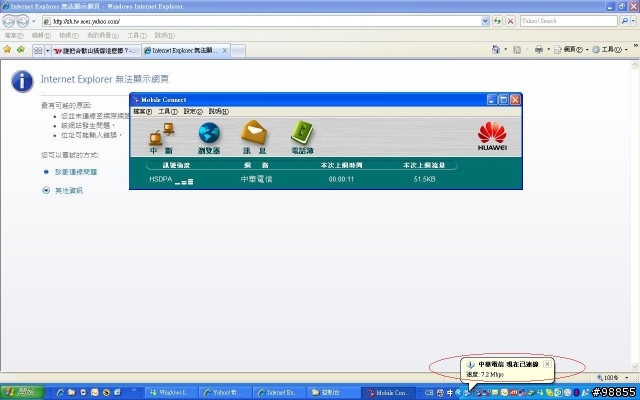The image size is (640, 400).
Task: Open Mobile Connect 設定(S) menu
Action: coord(193,111)
